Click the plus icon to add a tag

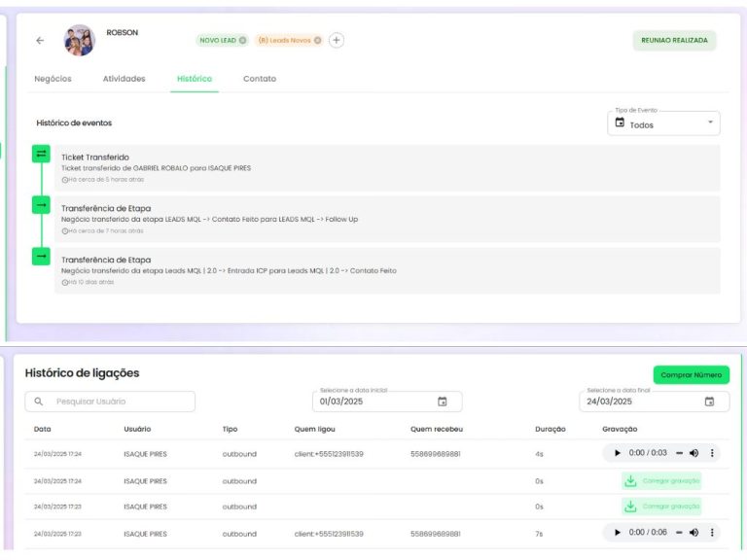337,41
